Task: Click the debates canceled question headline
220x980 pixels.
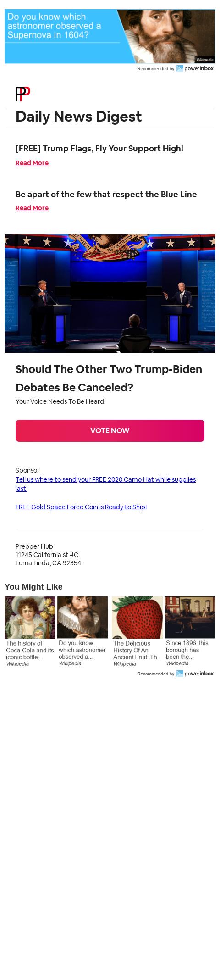Action: [109, 379]
